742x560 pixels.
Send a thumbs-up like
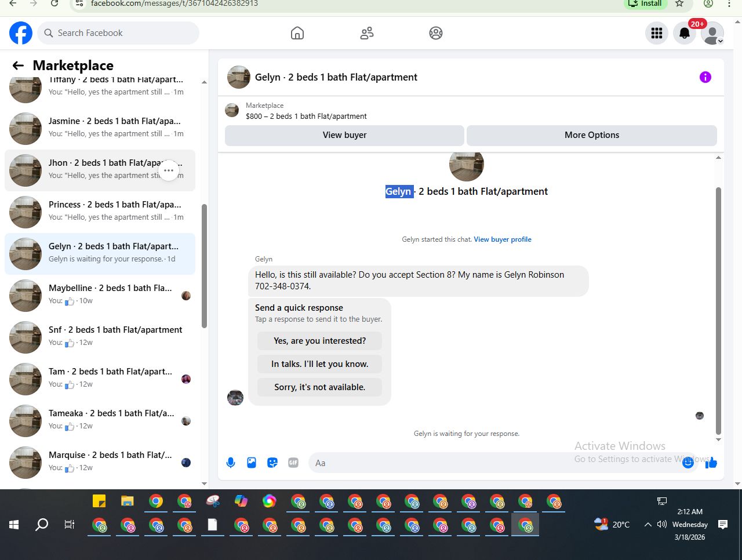coord(711,463)
